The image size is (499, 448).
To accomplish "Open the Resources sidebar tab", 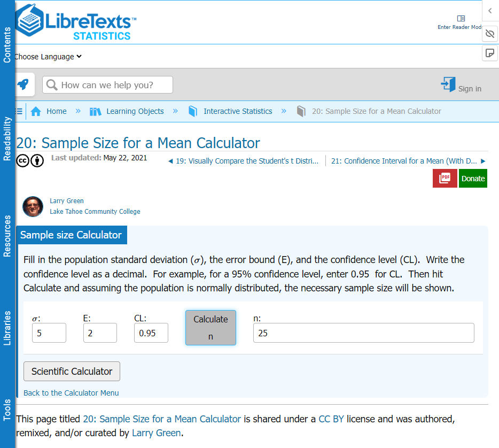I will 7,236.
